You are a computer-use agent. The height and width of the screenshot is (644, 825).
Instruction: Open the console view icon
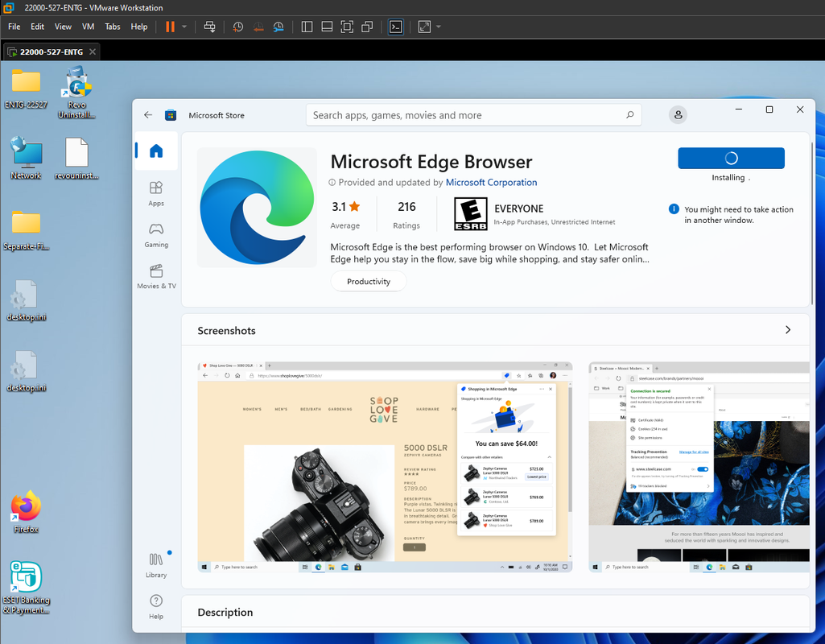396,27
